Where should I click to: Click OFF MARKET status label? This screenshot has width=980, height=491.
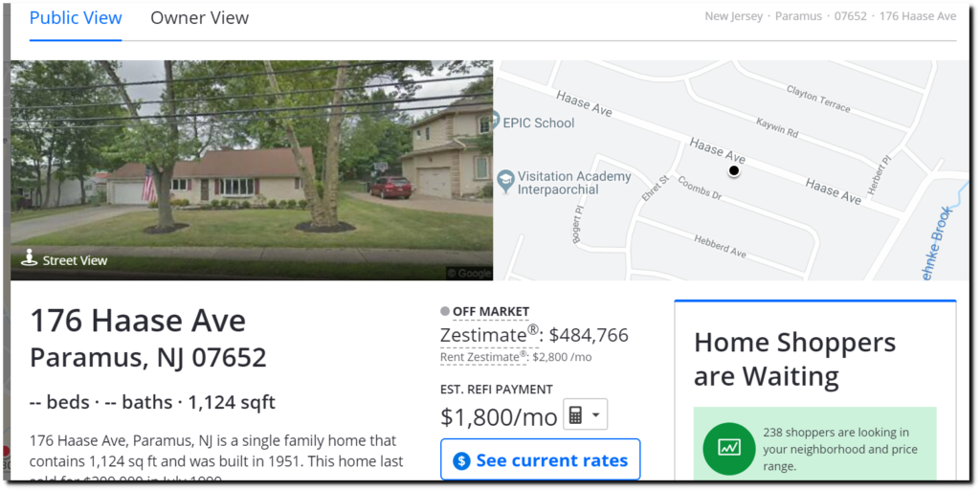pyautogui.click(x=491, y=311)
